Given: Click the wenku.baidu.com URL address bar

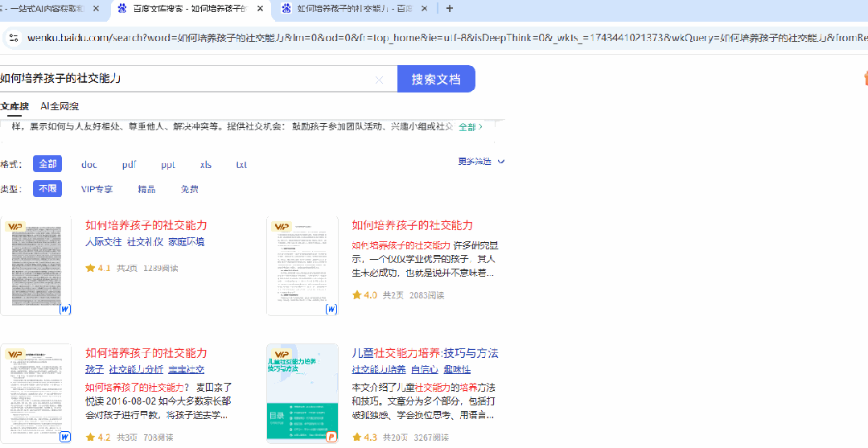Looking at the screenshot, I should (x=447, y=38).
